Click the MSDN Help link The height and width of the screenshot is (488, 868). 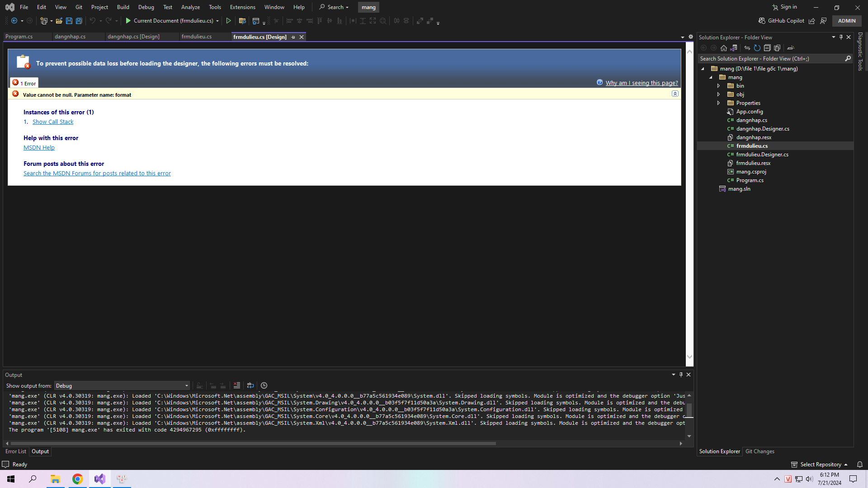click(x=39, y=148)
